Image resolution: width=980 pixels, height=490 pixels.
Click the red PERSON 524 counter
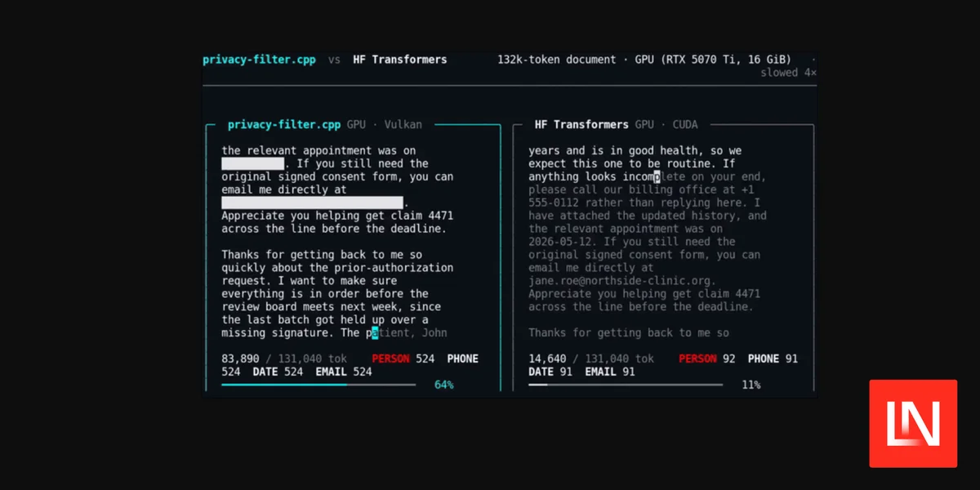403,359
